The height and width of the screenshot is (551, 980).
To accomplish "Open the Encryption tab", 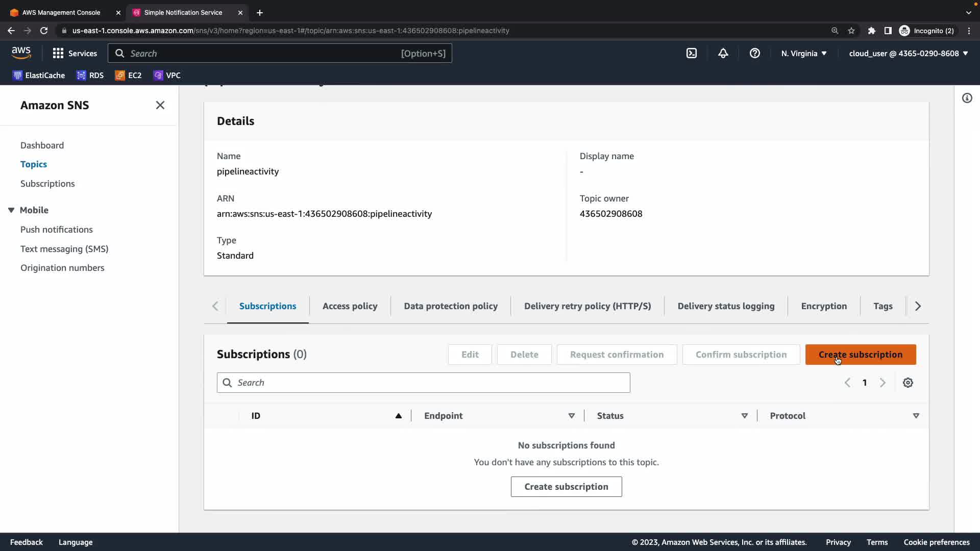I will pos(824,306).
